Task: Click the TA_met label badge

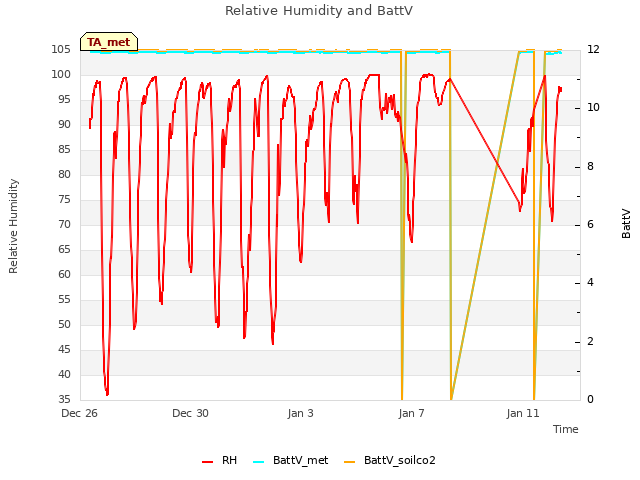Action: [109, 42]
